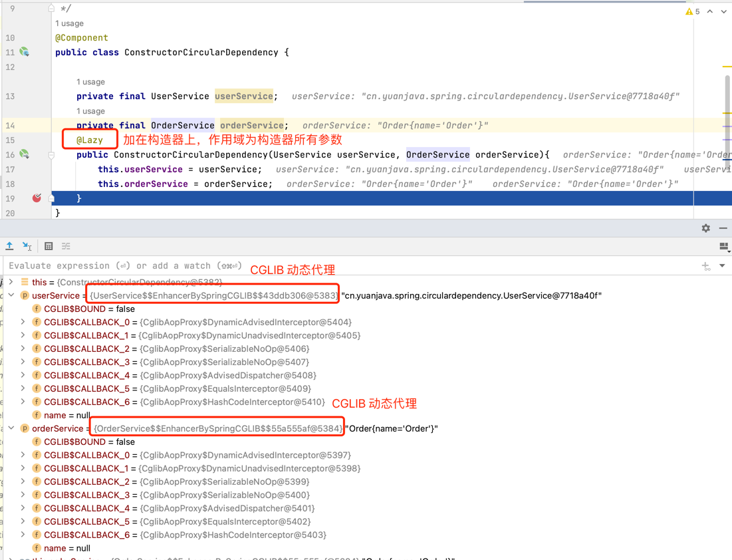Screen dimensions: 732x560
Task: Jump to next highlighted warning arrow
Action: (x=723, y=11)
